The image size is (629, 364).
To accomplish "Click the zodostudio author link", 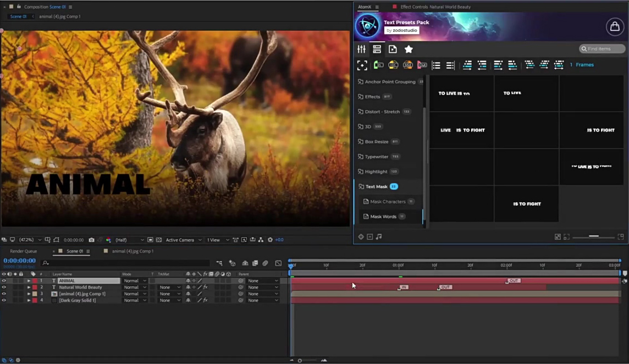I will tap(402, 30).
